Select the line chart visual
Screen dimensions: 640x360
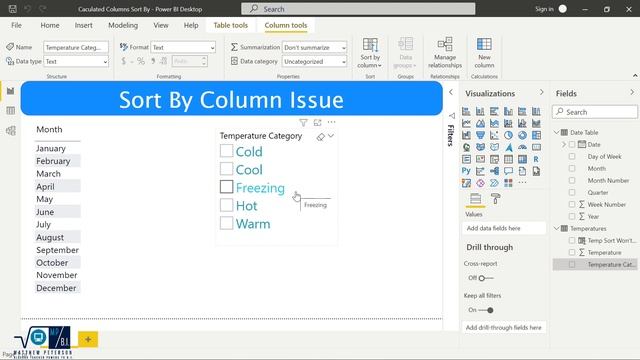pos(466,123)
